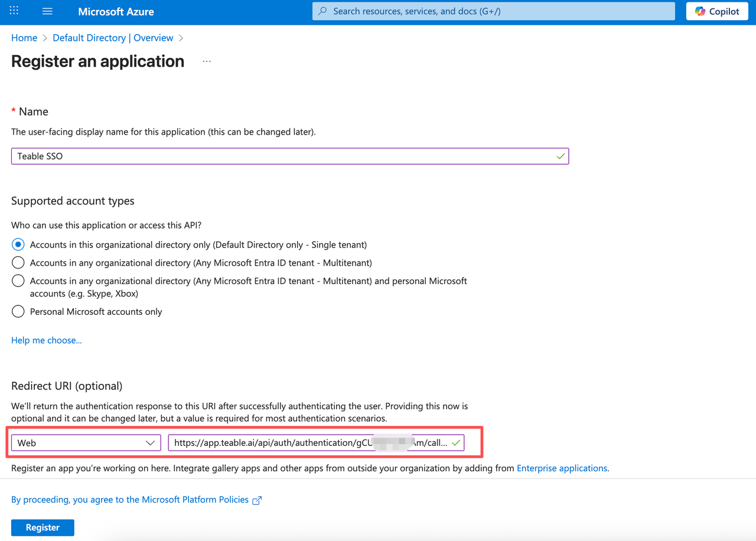Click the Register button
756x541 pixels.
(43, 527)
